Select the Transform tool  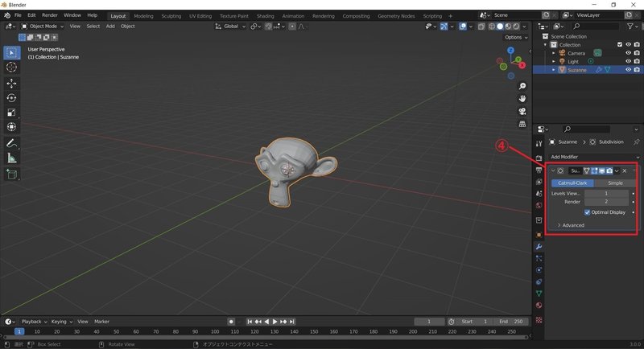(11, 127)
